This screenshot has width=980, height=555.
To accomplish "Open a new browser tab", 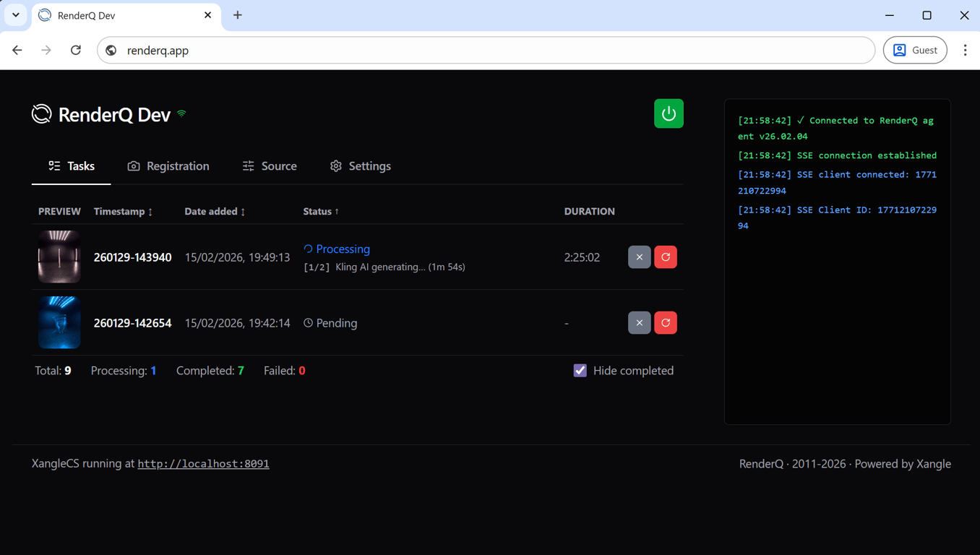I will coord(238,15).
